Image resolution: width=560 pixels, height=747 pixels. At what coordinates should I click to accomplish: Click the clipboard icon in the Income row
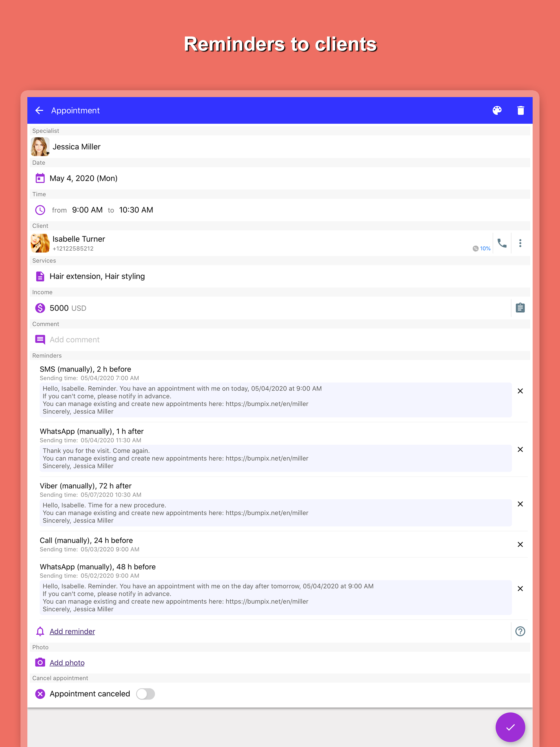[520, 308]
